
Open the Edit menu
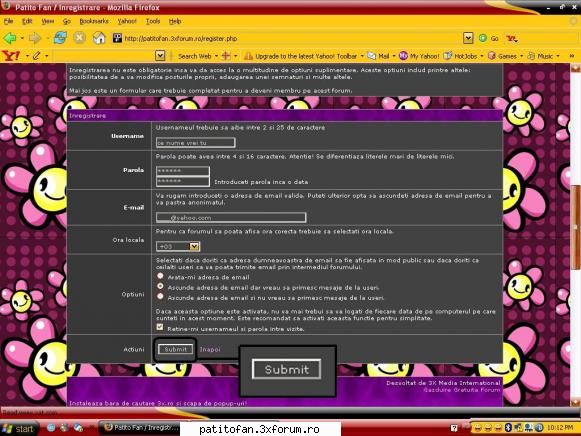[x=27, y=21]
